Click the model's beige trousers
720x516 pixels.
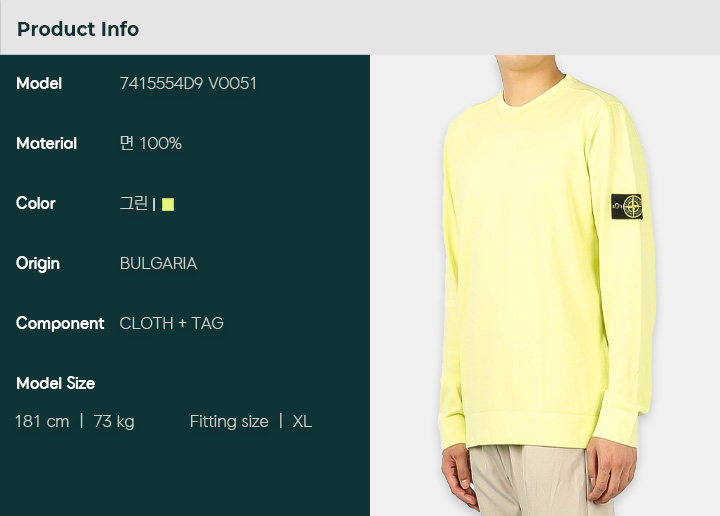533,481
